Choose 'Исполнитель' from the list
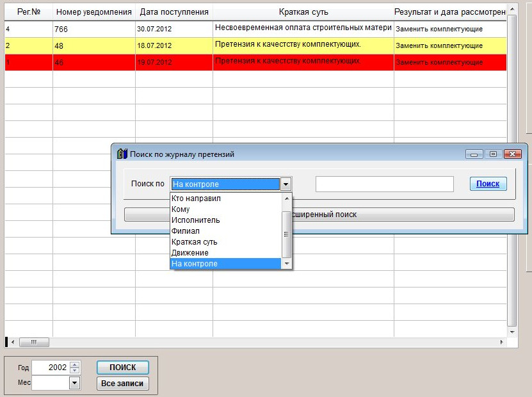 tap(225, 220)
